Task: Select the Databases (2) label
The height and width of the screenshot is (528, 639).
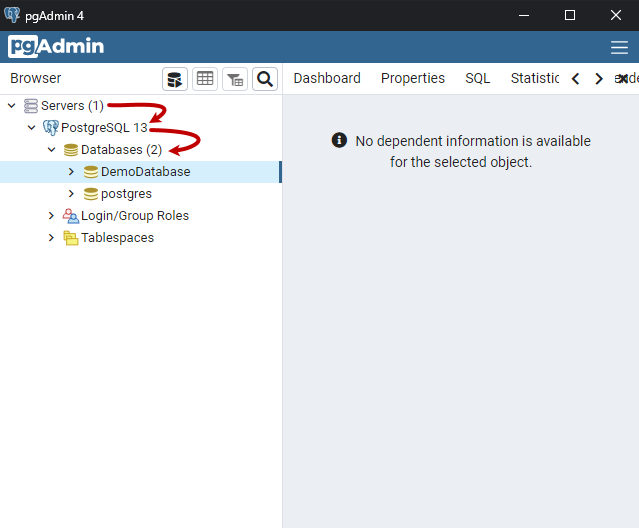Action: pos(121,150)
